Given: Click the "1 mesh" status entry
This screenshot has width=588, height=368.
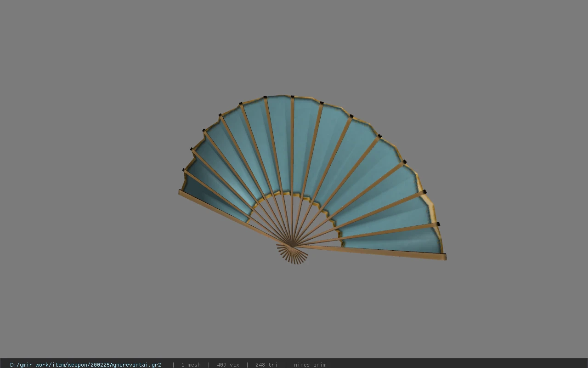Looking at the screenshot, I should (x=191, y=365).
